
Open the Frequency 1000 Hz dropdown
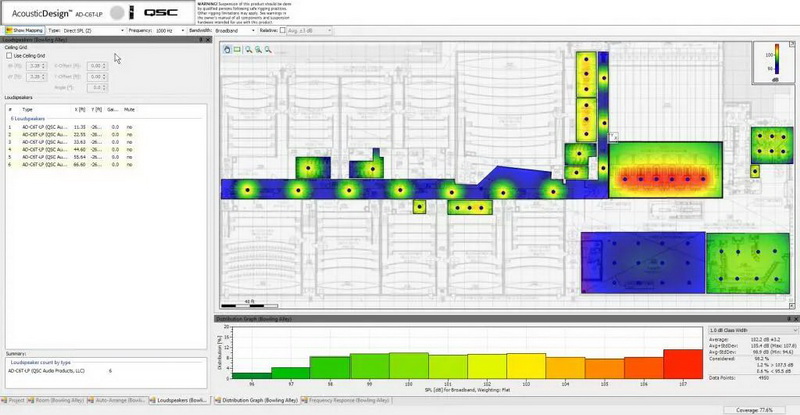point(170,31)
